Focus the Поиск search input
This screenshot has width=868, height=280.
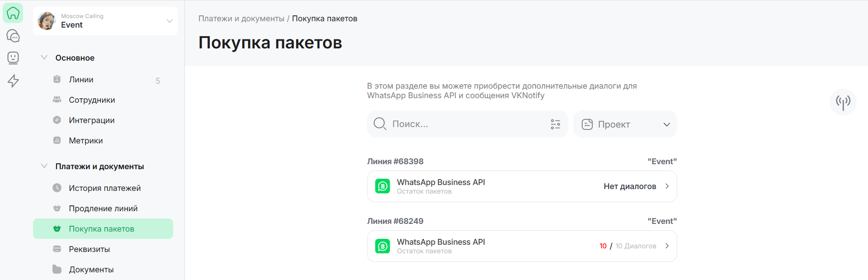pyautogui.click(x=466, y=124)
